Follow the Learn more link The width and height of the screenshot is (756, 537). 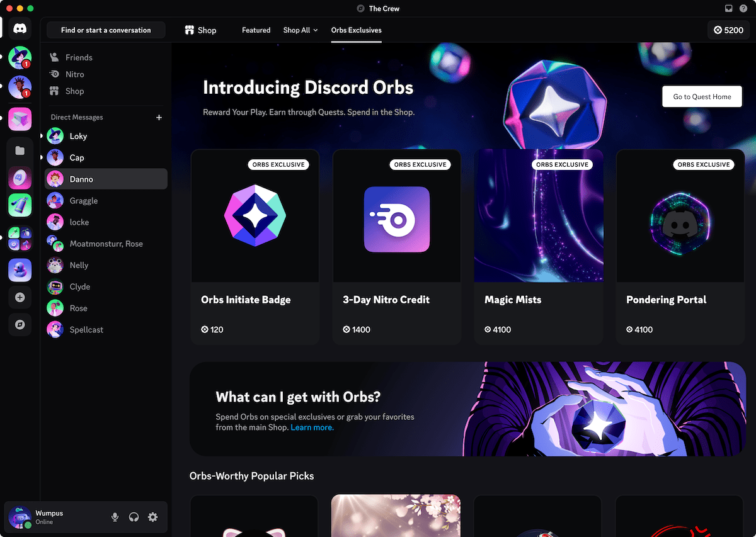coord(312,427)
